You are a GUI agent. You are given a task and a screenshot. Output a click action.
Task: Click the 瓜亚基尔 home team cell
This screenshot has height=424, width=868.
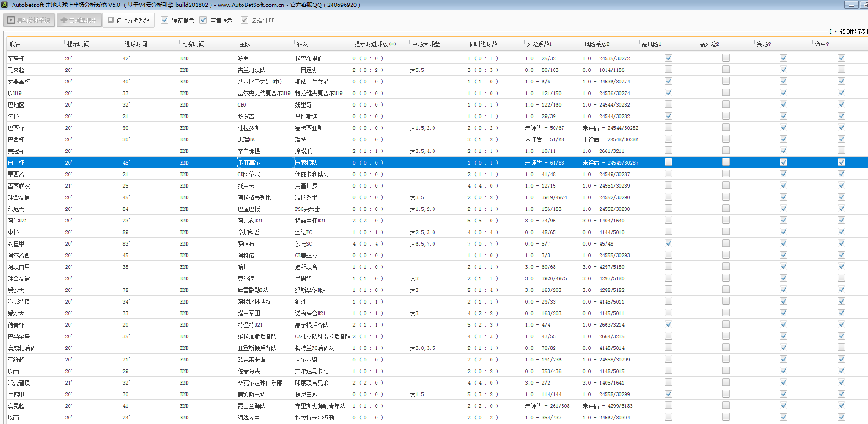coord(249,163)
